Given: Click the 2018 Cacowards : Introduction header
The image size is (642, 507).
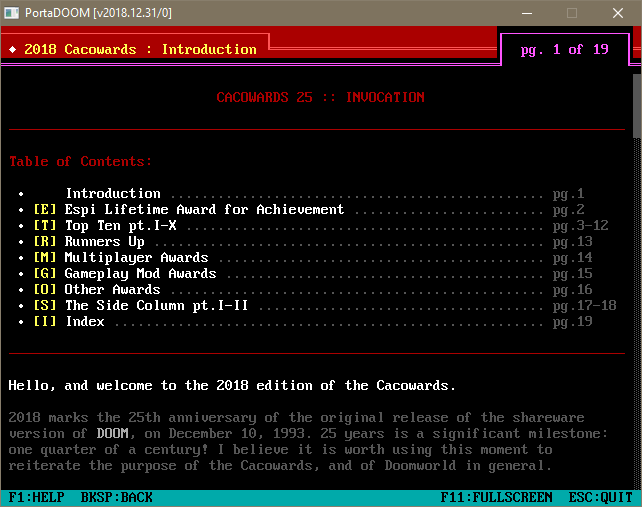Looking at the screenshot, I should (x=140, y=50).
